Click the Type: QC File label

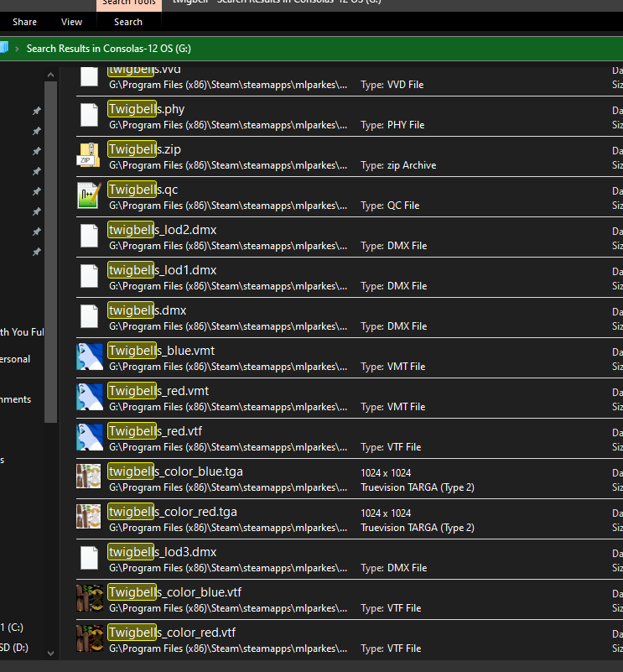[390, 206]
